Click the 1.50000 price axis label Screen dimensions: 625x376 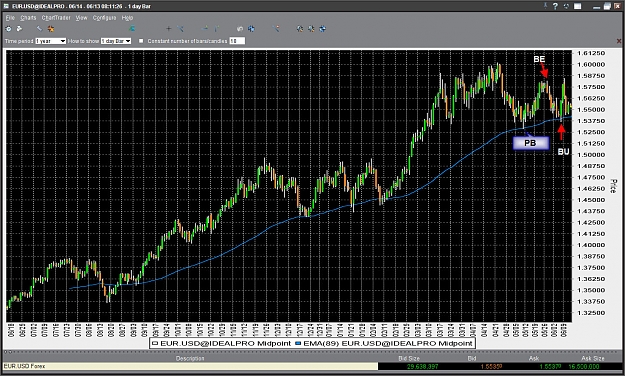[x=591, y=155]
